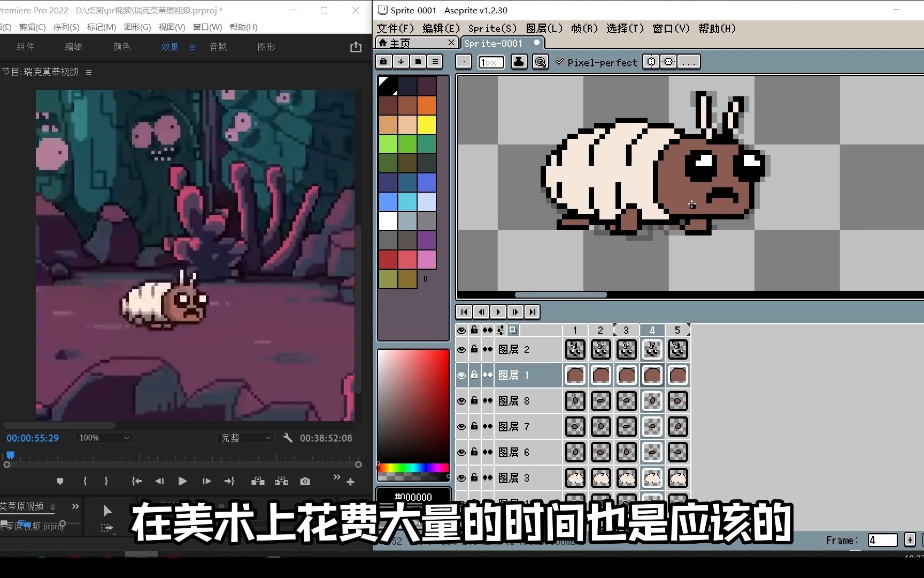
Task: Open the 选择(T) menu in Aseprite
Action: pos(625,28)
